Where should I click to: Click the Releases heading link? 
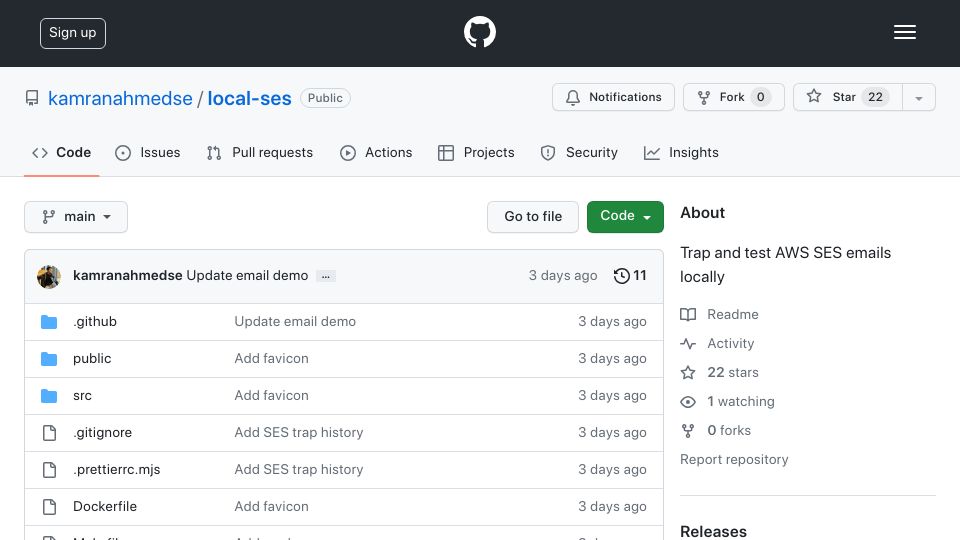(713, 531)
